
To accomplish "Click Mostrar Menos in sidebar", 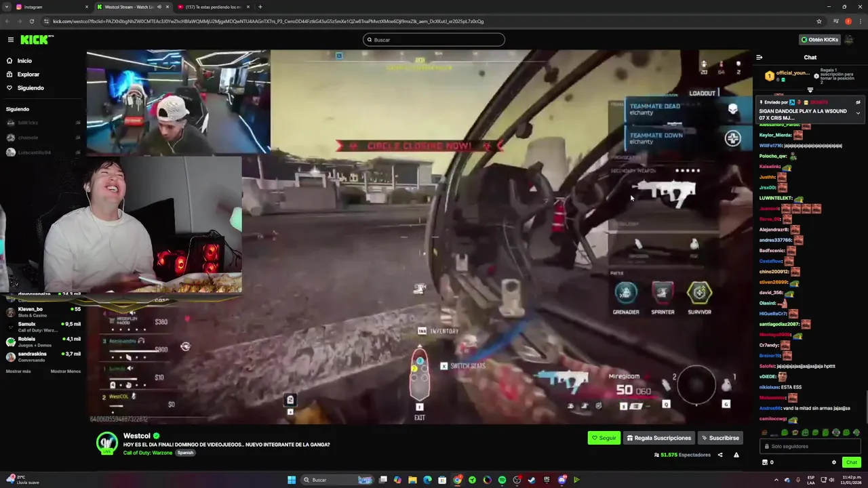I will pyautogui.click(x=65, y=371).
